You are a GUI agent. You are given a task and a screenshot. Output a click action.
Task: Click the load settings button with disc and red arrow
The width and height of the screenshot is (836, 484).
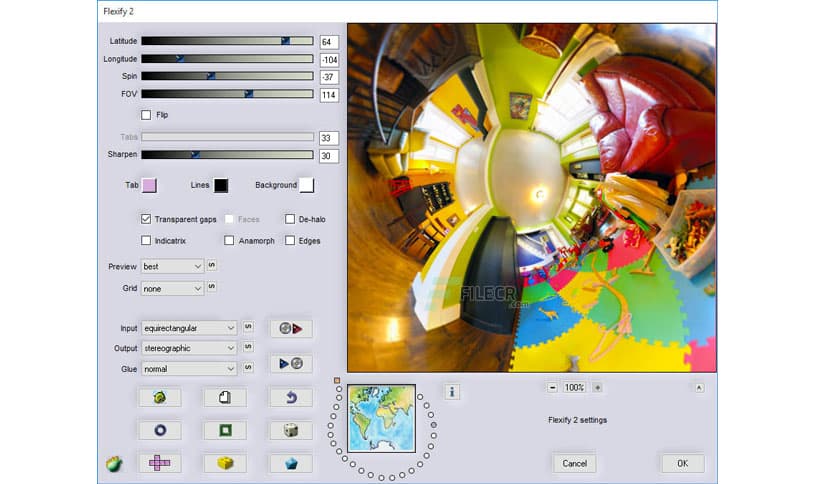click(291, 328)
